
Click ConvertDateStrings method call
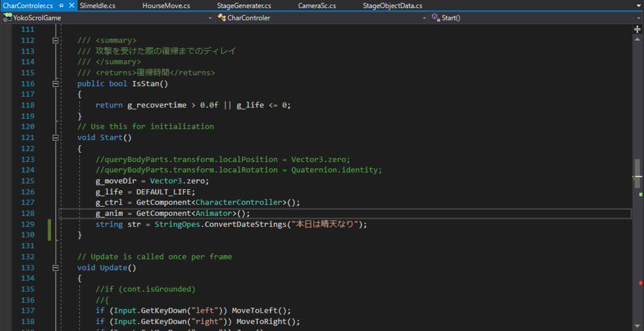[x=245, y=224]
